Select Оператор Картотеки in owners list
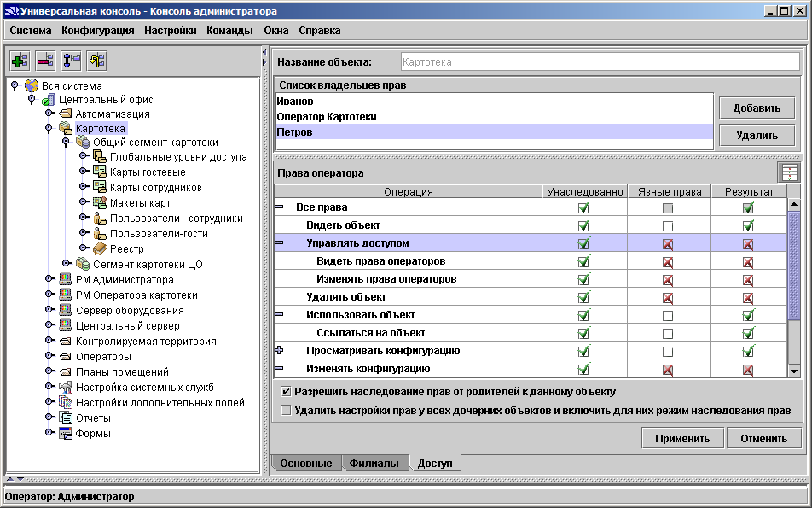This screenshot has height=508, width=812. pos(494,117)
